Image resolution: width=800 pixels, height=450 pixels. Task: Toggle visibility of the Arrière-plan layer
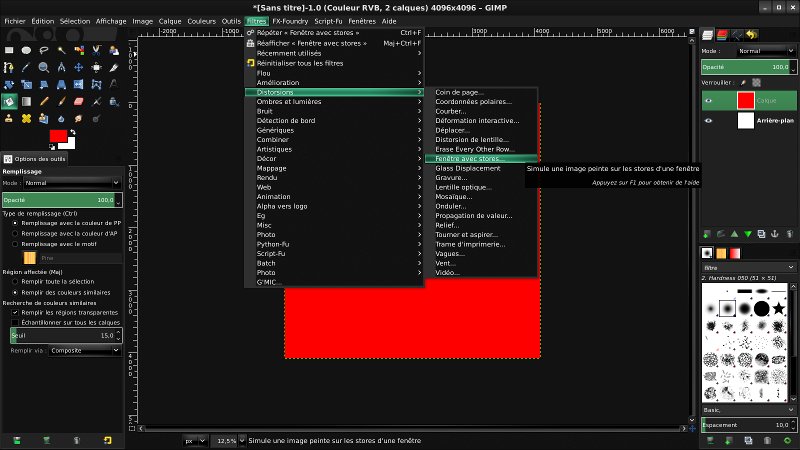(x=708, y=121)
